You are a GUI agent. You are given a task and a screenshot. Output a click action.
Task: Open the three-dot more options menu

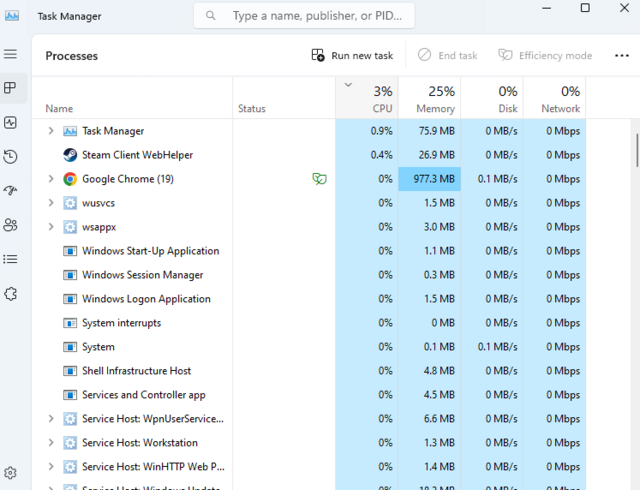point(621,56)
